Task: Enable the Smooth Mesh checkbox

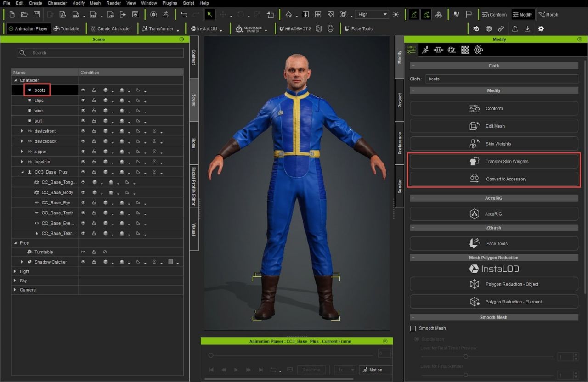Action: click(413, 328)
